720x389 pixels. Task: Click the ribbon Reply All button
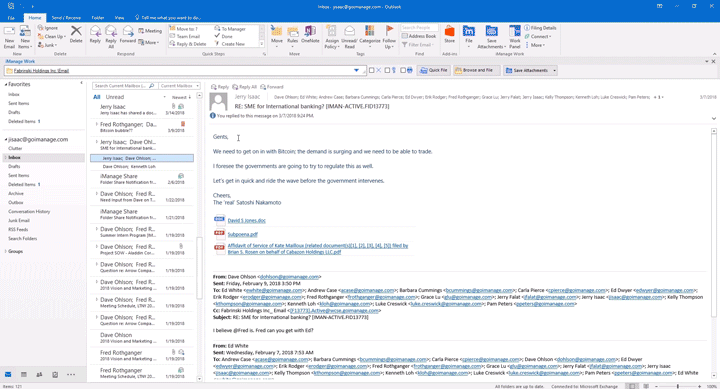(x=111, y=37)
